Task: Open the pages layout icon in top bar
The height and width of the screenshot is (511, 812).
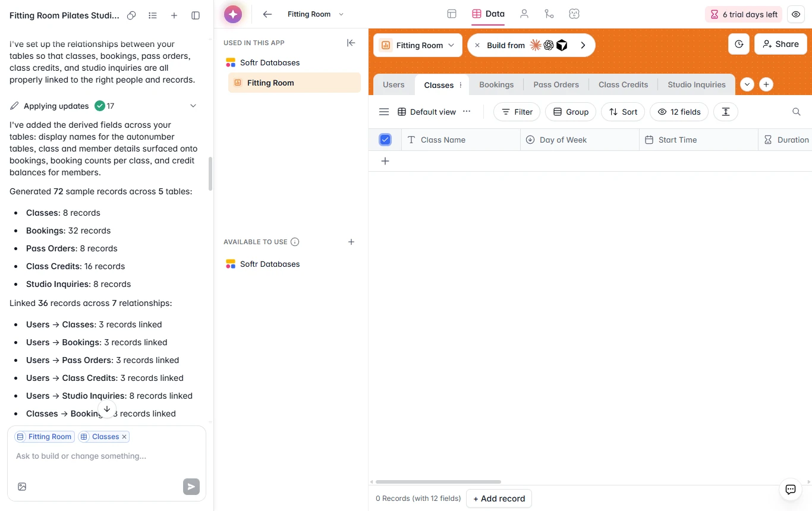Action: point(452,14)
